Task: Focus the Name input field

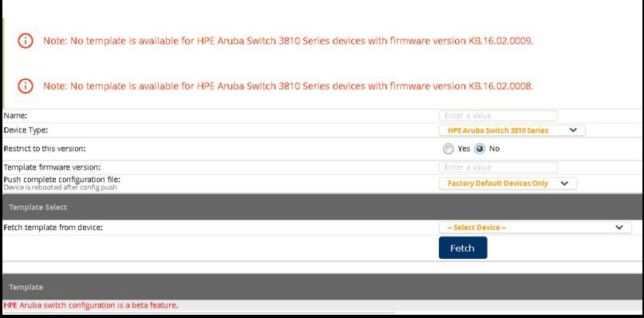Action: [x=498, y=116]
